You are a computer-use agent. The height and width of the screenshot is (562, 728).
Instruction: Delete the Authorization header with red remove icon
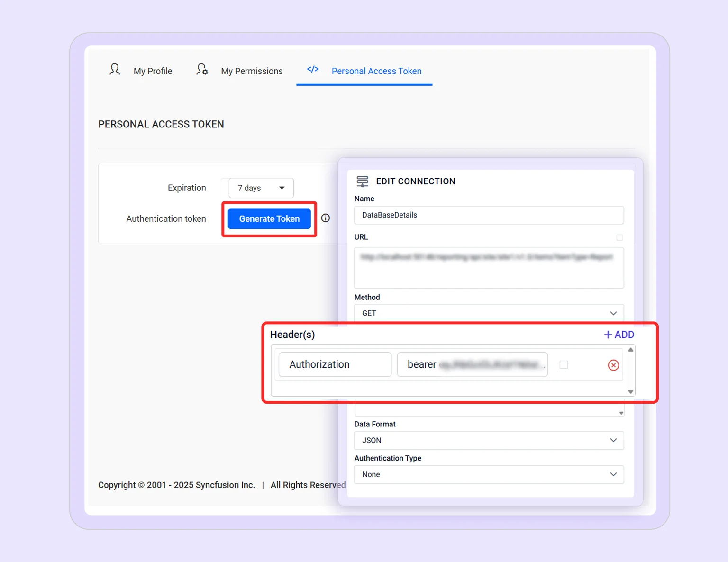pyautogui.click(x=613, y=365)
